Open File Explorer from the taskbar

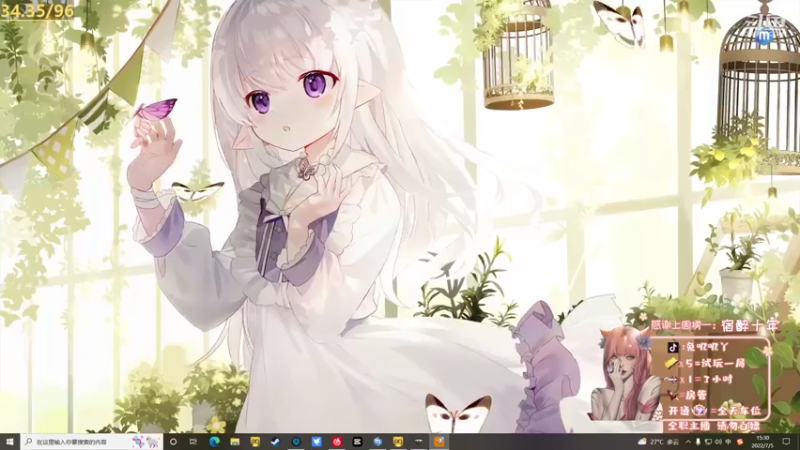pyautogui.click(x=235, y=442)
